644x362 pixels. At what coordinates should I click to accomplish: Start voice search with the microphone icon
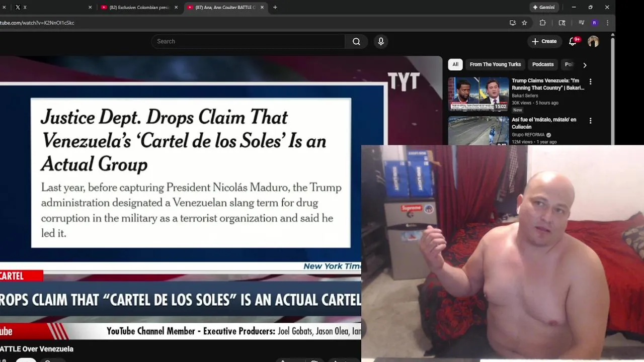pos(381,41)
